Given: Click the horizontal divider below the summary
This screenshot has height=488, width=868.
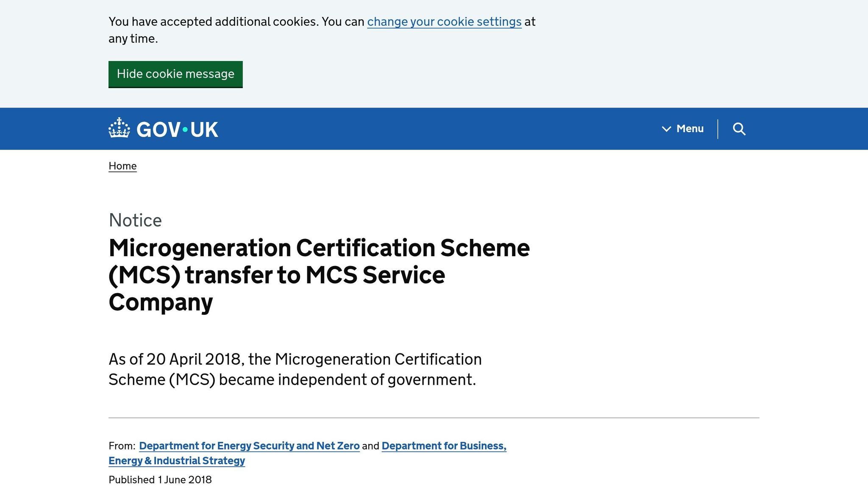Looking at the screenshot, I should (434, 418).
